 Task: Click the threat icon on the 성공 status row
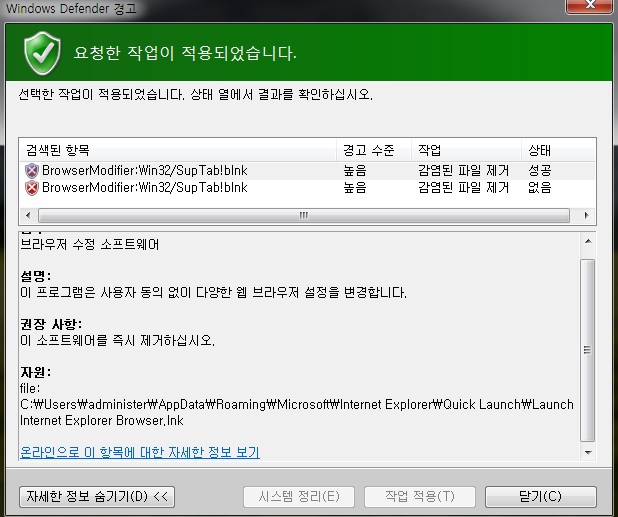(x=31, y=171)
